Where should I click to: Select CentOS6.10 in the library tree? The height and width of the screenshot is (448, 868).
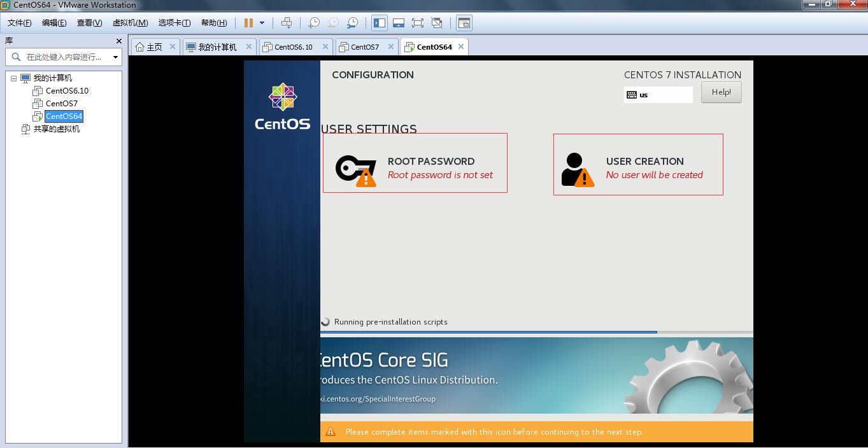(67, 90)
